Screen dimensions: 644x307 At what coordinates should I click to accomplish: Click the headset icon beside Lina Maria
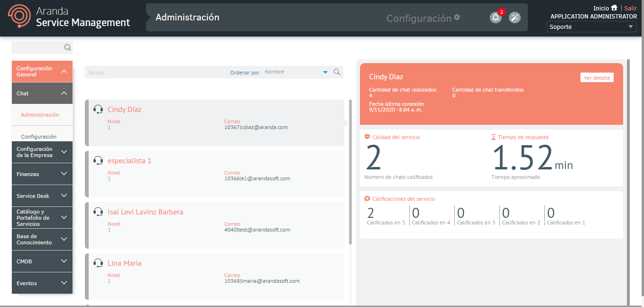click(x=98, y=263)
